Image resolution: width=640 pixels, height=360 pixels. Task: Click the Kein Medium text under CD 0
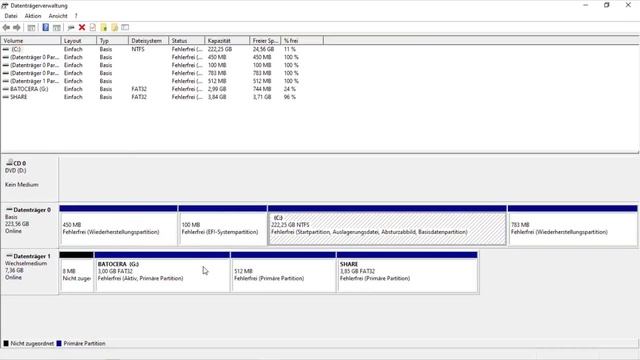point(22,184)
